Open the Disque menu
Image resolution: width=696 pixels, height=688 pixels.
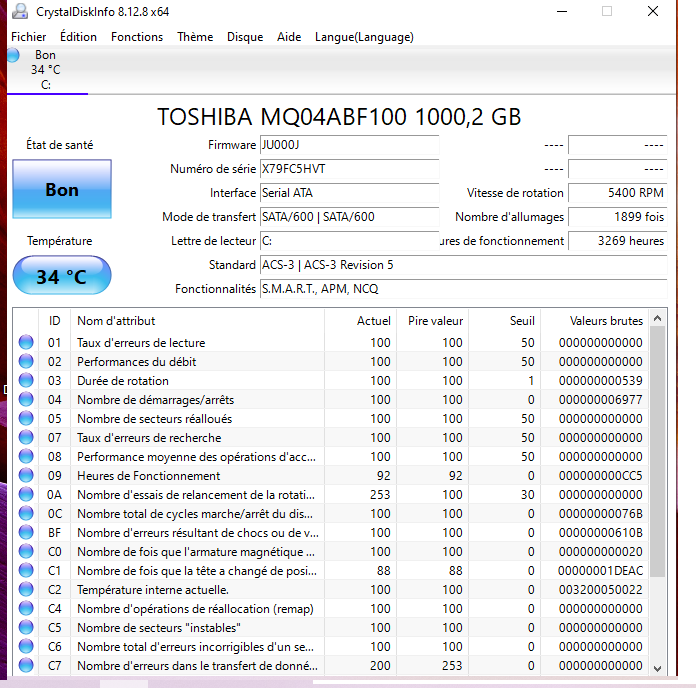[245, 37]
